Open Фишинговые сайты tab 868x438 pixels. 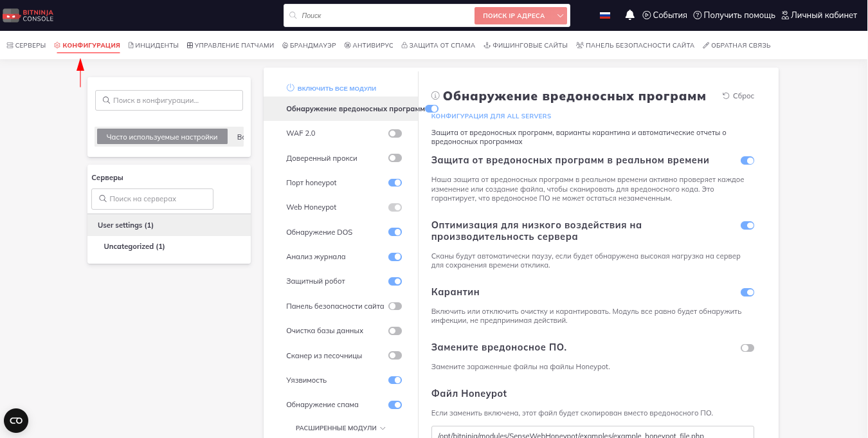[525, 46]
